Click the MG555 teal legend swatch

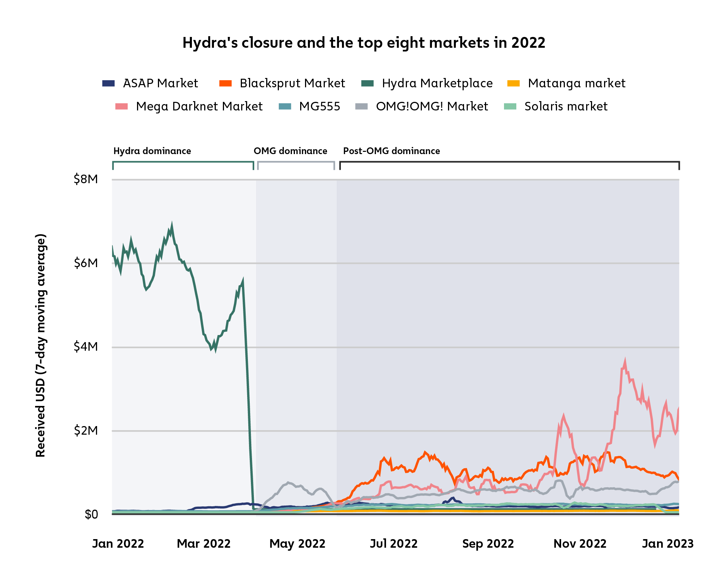285,106
